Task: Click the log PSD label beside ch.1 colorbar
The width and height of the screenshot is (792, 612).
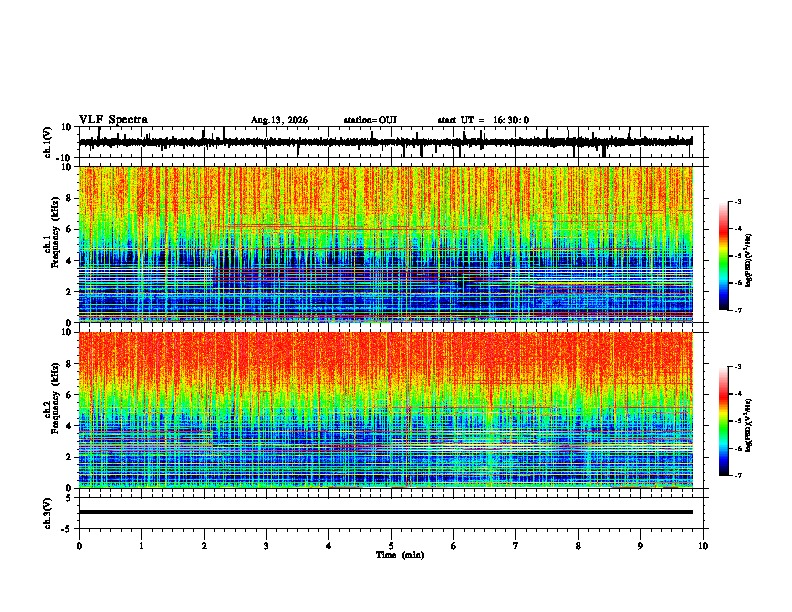Action: (x=748, y=260)
